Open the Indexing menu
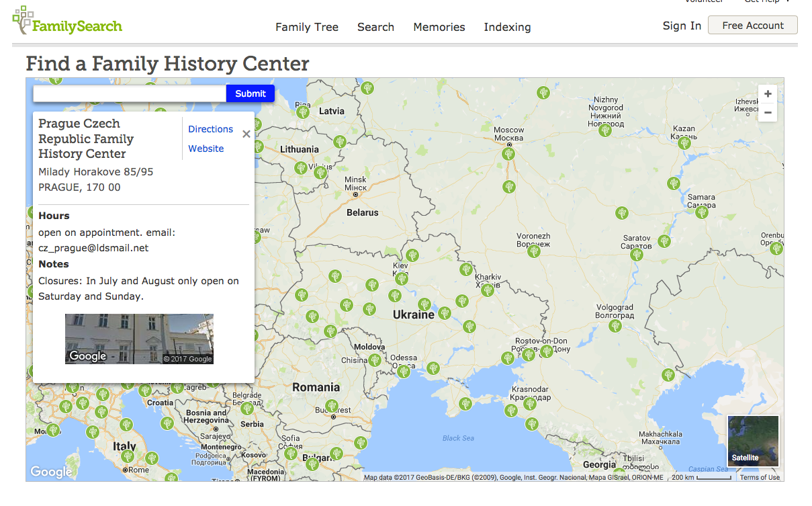The height and width of the screenshot is (506, 812). coord(507,27)
